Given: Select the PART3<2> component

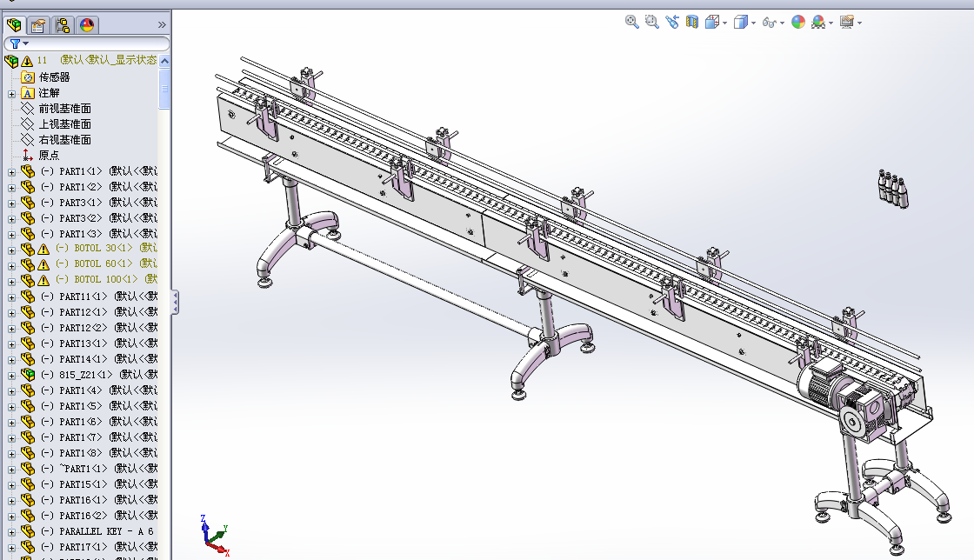Looking at the screenshot, I should [99, 218].
